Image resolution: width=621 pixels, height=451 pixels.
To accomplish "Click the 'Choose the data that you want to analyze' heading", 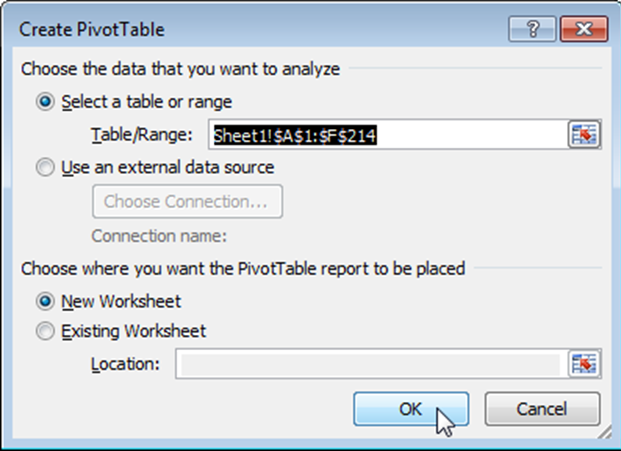I will click(x=181, y=70).
